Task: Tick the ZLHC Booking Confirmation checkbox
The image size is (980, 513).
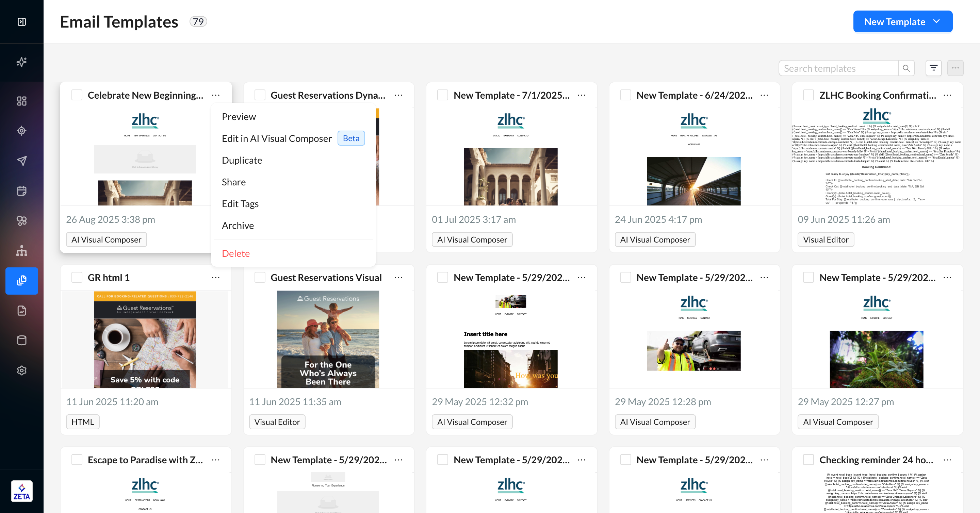Action: [808, 95]
